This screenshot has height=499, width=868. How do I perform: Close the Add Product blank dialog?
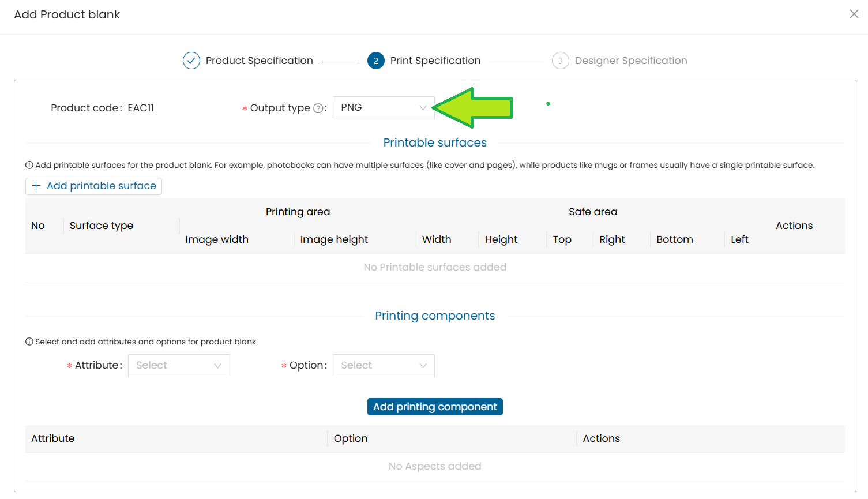click(x=854, y=14)
